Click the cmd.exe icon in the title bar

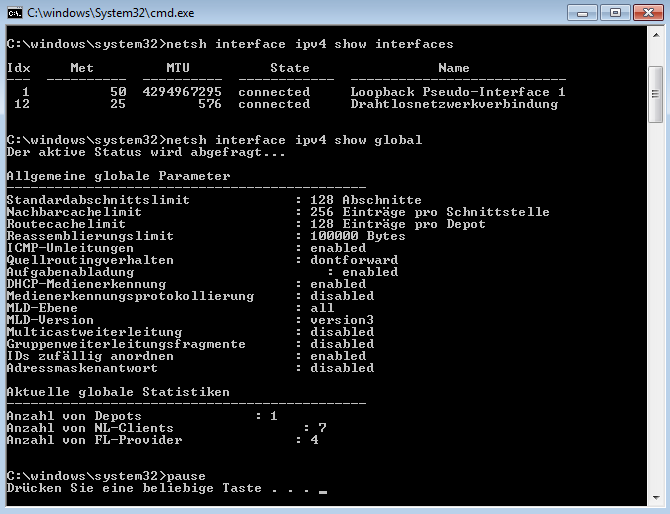(x=15, y=13)
